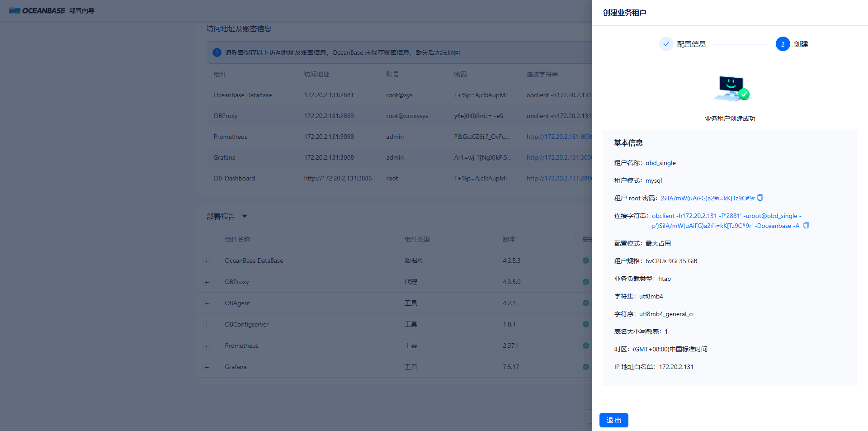
Task: Copy the tenant connection string
Action: click(806, 225)
